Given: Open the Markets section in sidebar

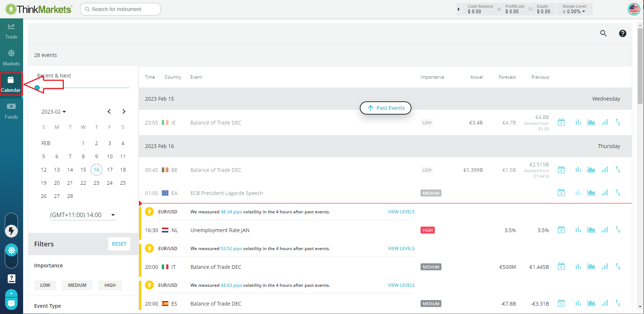Looking at the screenshot, I should point(11,58).
